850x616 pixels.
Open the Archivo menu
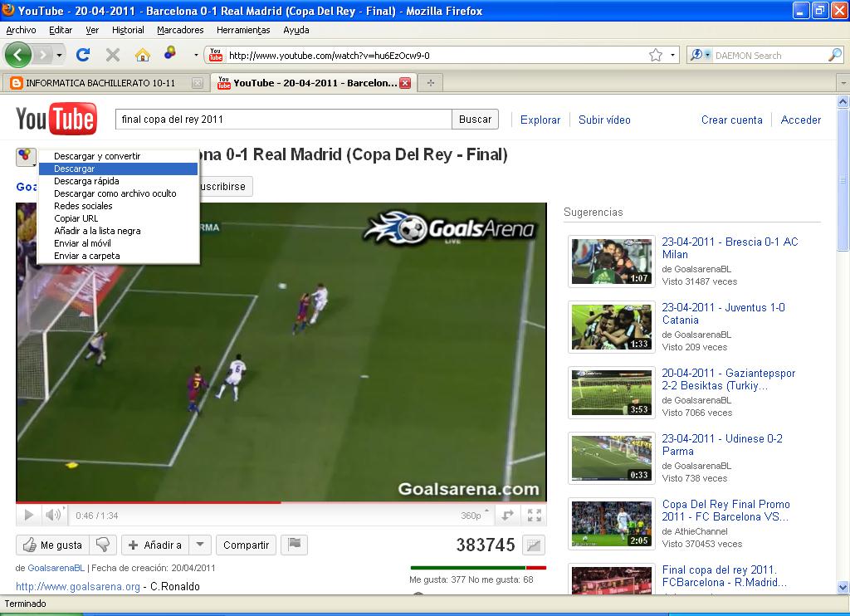coord(21,30)
